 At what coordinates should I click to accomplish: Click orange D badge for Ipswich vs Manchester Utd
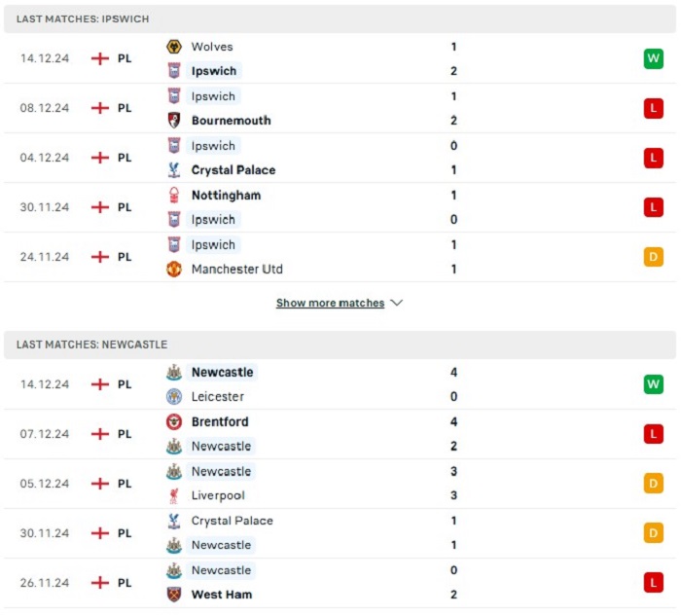[653, 257]
